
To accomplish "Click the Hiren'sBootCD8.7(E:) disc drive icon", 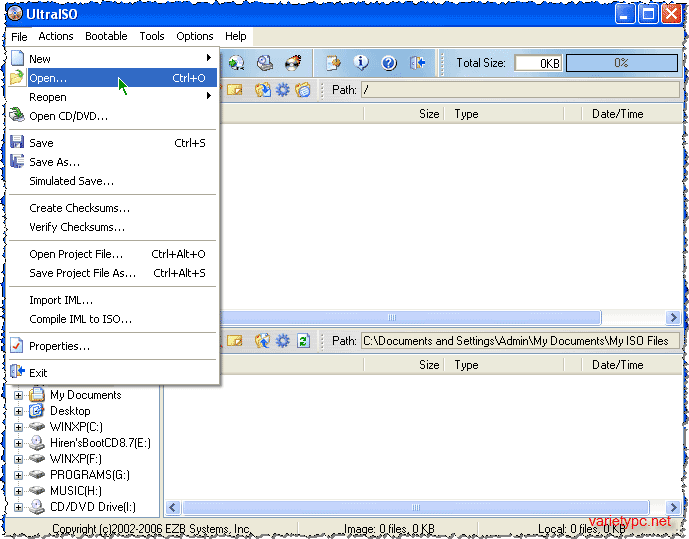I will tap(37, 443).
